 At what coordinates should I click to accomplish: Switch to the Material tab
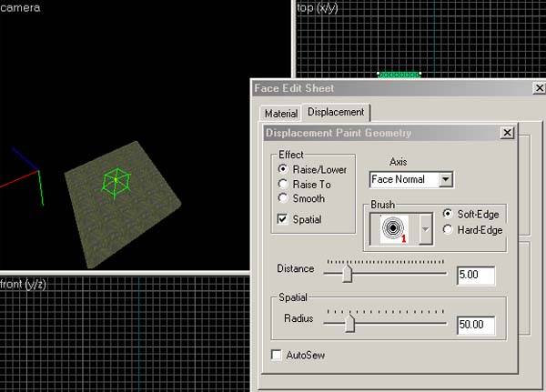point(280,114)
